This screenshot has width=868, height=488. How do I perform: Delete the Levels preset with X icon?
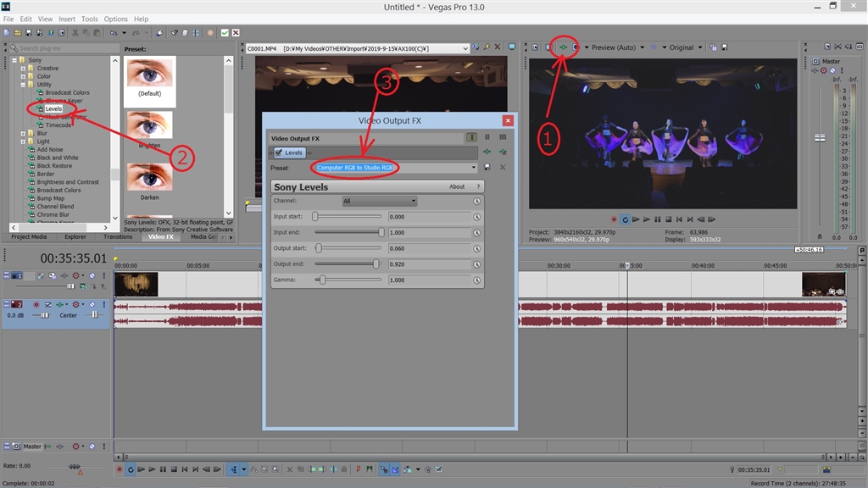[x=503, y=167]
